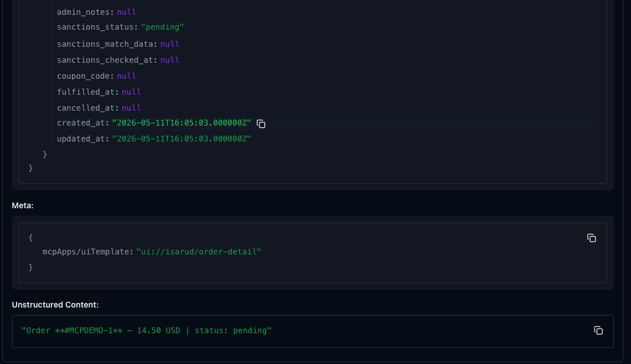Click the Meta: section heading

(x=22, y=205)
